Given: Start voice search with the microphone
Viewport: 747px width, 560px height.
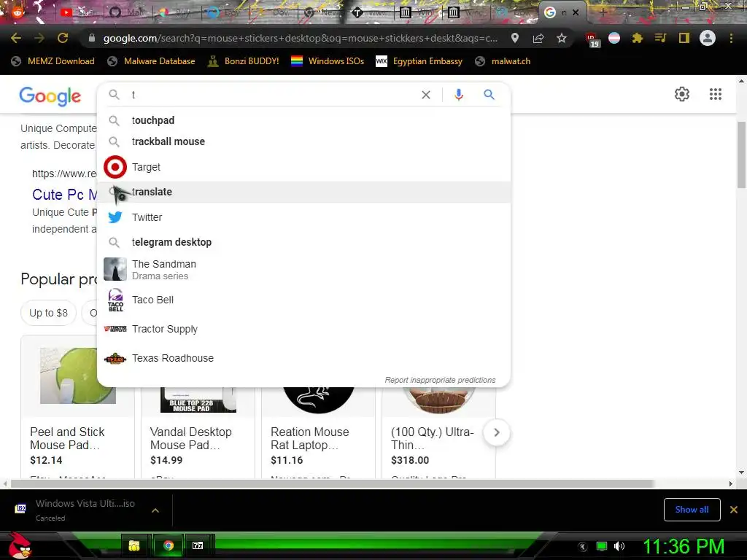Looking at the screenshot, I should click(459, 95).
